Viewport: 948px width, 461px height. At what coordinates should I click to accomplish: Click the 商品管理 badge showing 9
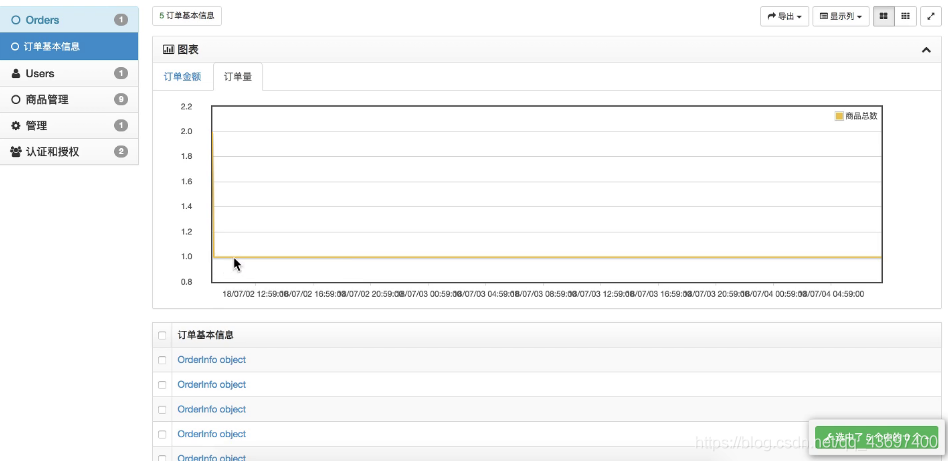pos(121,99)
